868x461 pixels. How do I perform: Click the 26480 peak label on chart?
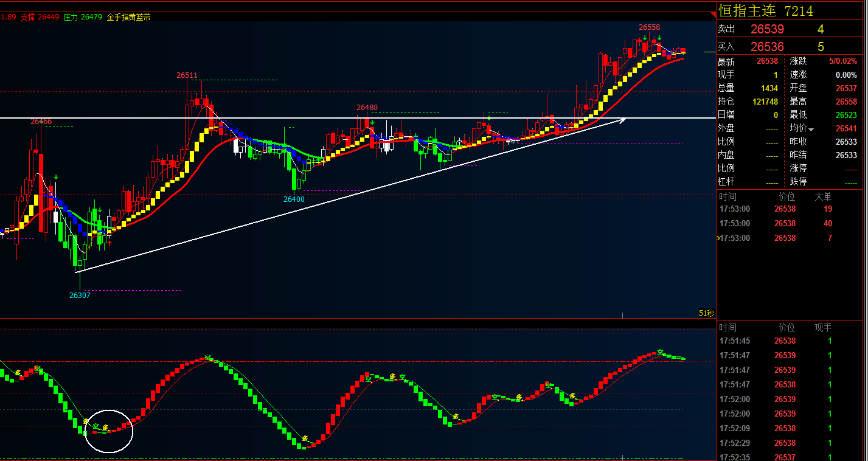[x=367, y=108]
